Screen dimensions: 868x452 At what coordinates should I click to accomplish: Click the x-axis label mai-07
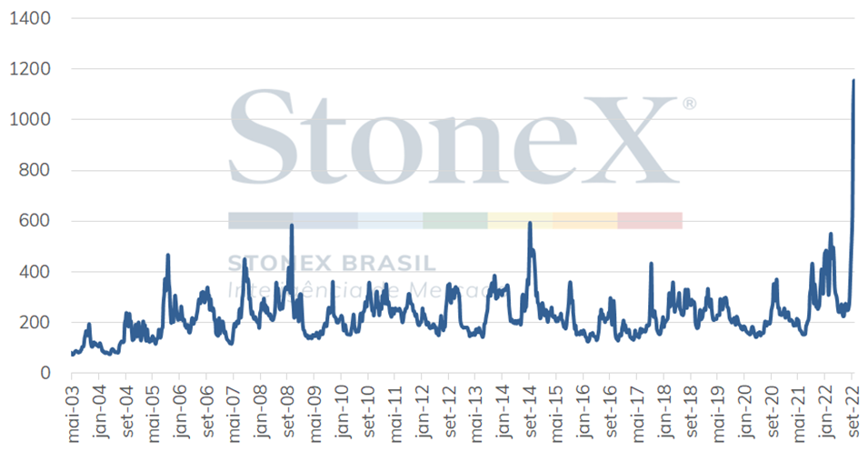coord(234,414)
